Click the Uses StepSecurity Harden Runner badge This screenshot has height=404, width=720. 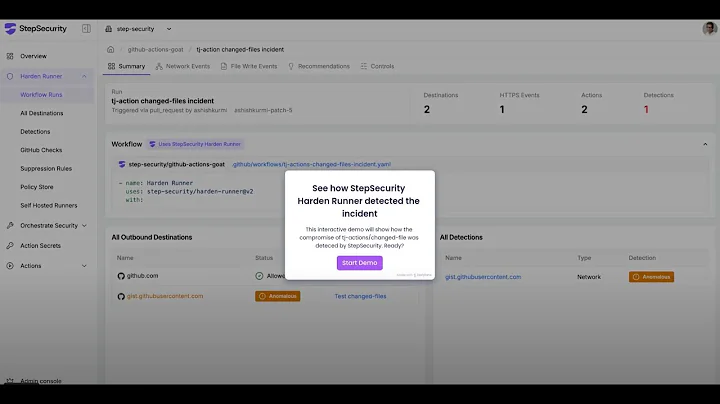pyautogui.click(x=196, y=144)
